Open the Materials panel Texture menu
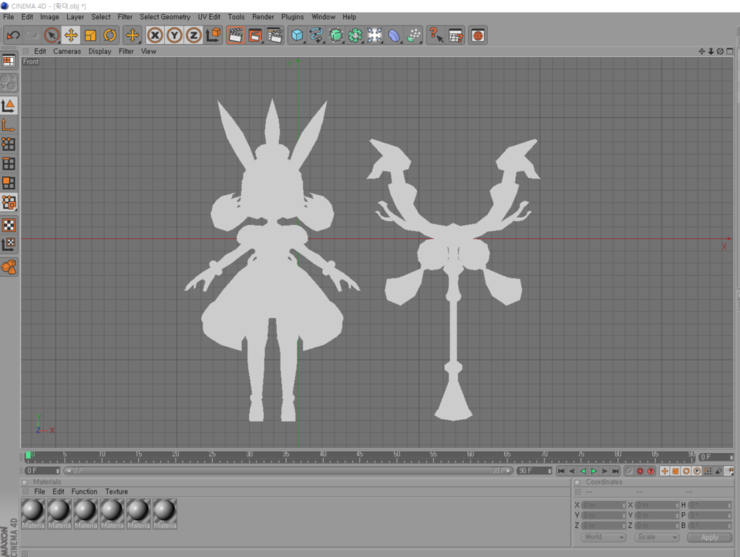The image size is (740, 557). pos(117,491)
